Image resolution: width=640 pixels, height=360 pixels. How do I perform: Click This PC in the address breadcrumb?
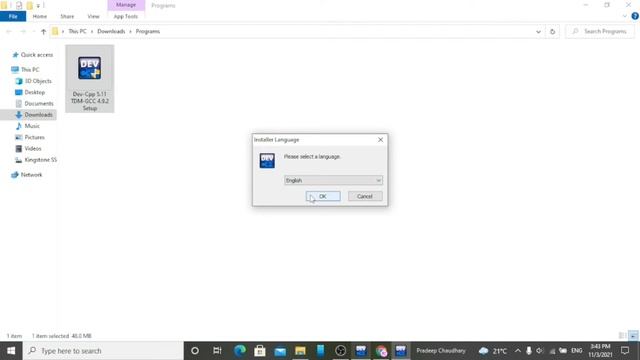(x=77, y=31)
